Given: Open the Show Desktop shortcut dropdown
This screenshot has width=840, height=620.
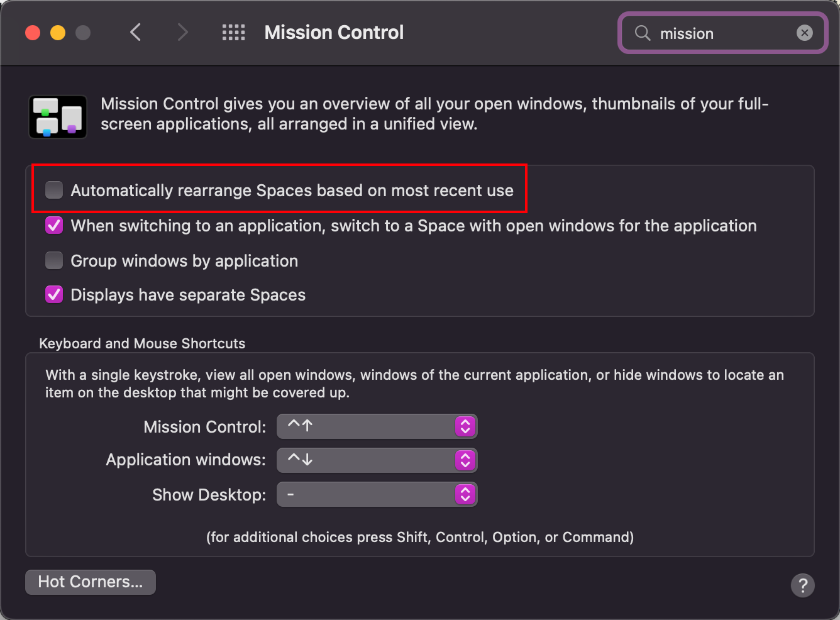Looking at the screenshot, I should pos(377,494).
